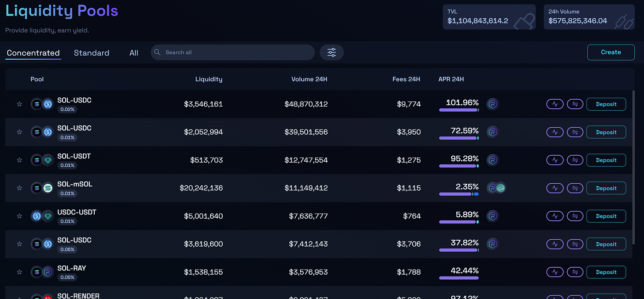Toggle favorite star for SOL-mSOL pool
Screen dimensions: 644x299
pos(19,188)
